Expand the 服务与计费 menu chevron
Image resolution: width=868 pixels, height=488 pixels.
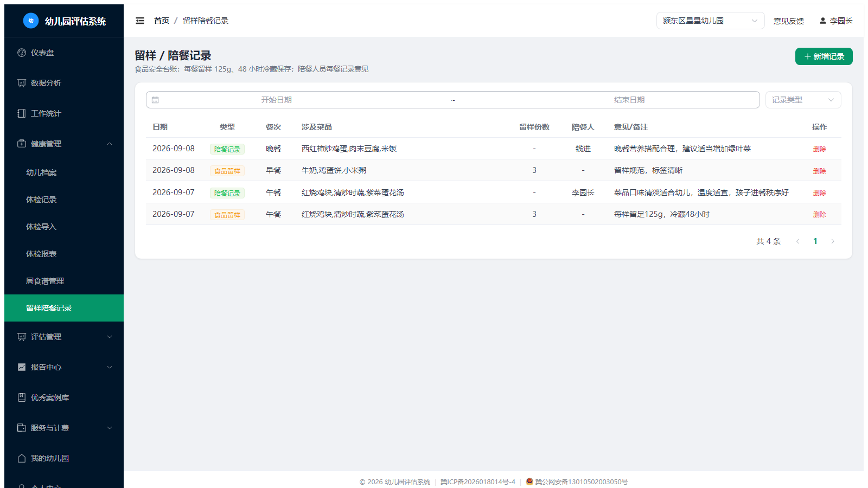[110, 428]
